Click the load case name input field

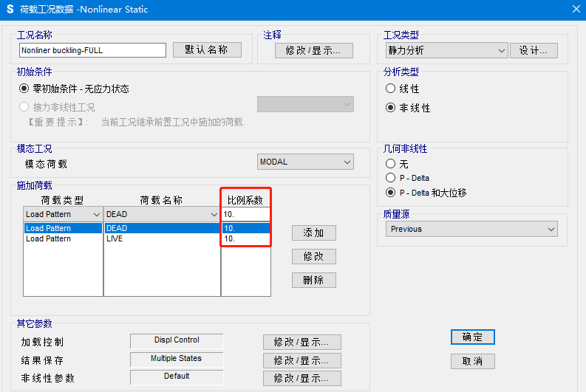tap(92, 50)
